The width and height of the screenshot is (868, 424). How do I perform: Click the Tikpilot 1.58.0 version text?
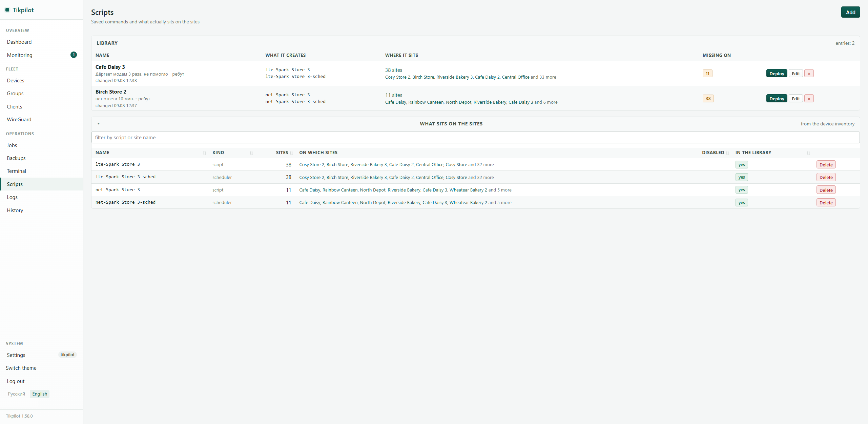[x=19, y=416]
